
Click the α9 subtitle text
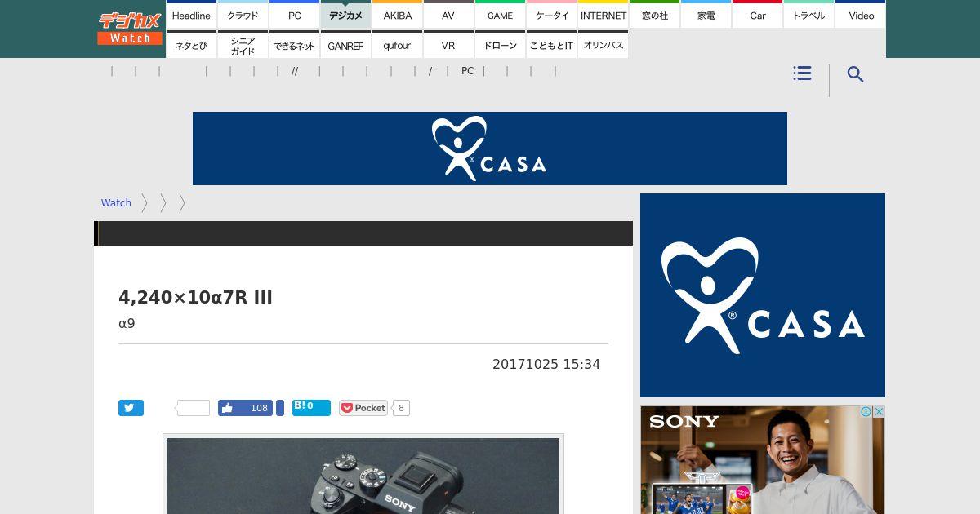pos(127,324)
